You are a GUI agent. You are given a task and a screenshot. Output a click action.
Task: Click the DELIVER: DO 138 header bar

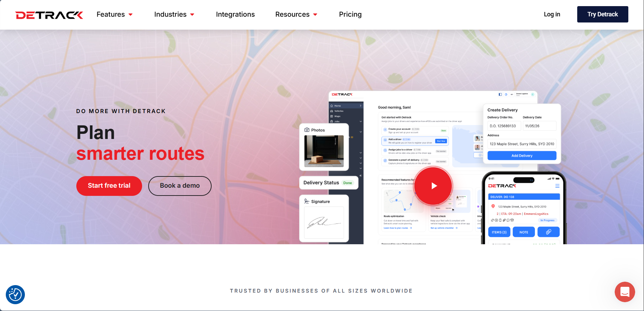(x=524, y=197)
